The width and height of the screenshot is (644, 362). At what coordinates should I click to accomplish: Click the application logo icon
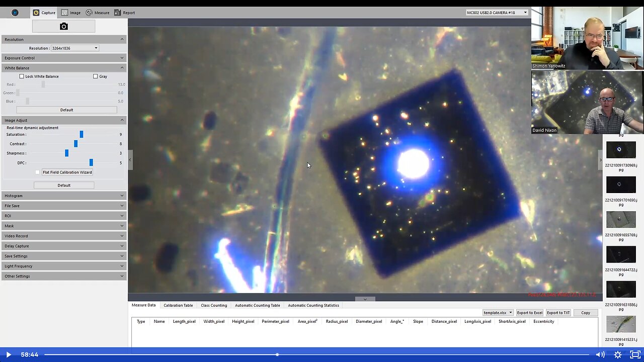pos(15,13)
